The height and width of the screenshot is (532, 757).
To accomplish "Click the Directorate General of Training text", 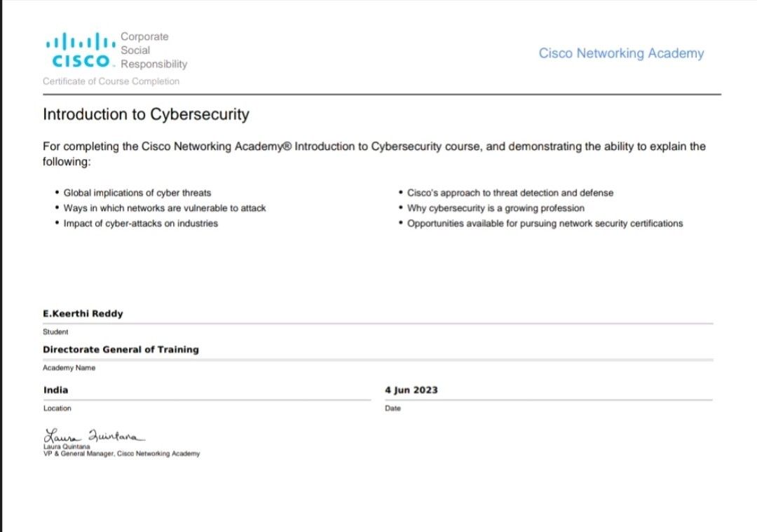I will tap(121, 349).
